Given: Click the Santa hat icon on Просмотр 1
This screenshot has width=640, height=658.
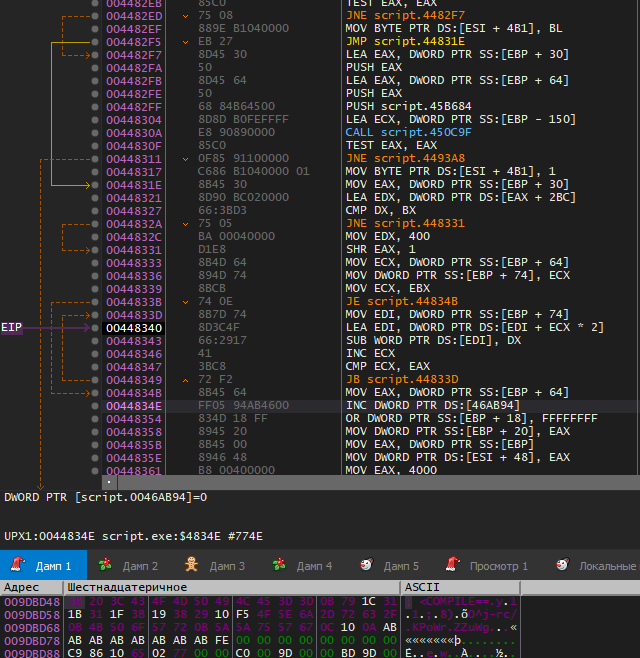Looking at the screenshot, I should [452, 564].
